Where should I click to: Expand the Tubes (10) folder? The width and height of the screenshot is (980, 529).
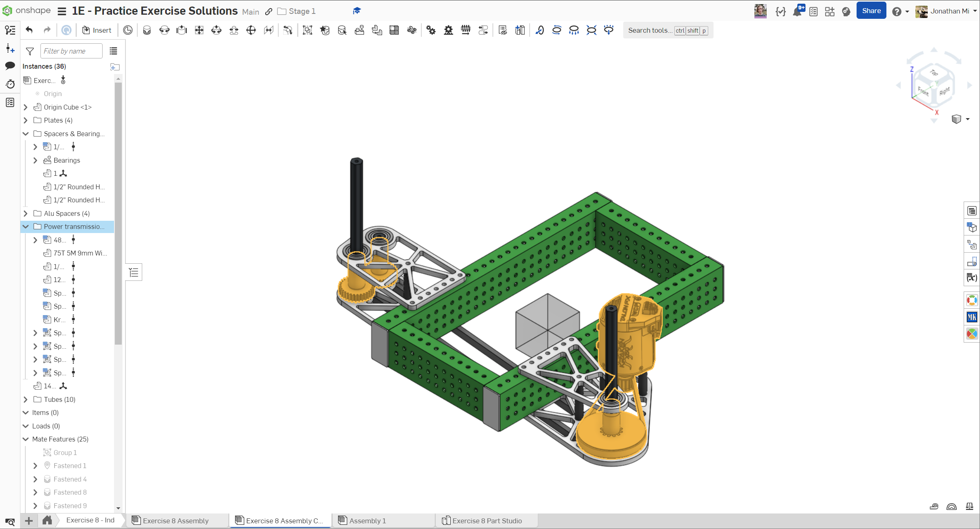click(x=26, y=399)
